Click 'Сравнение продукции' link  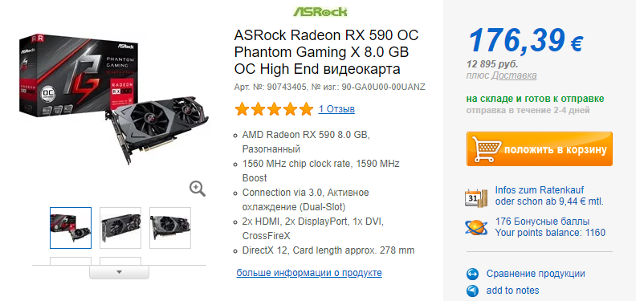536,274
